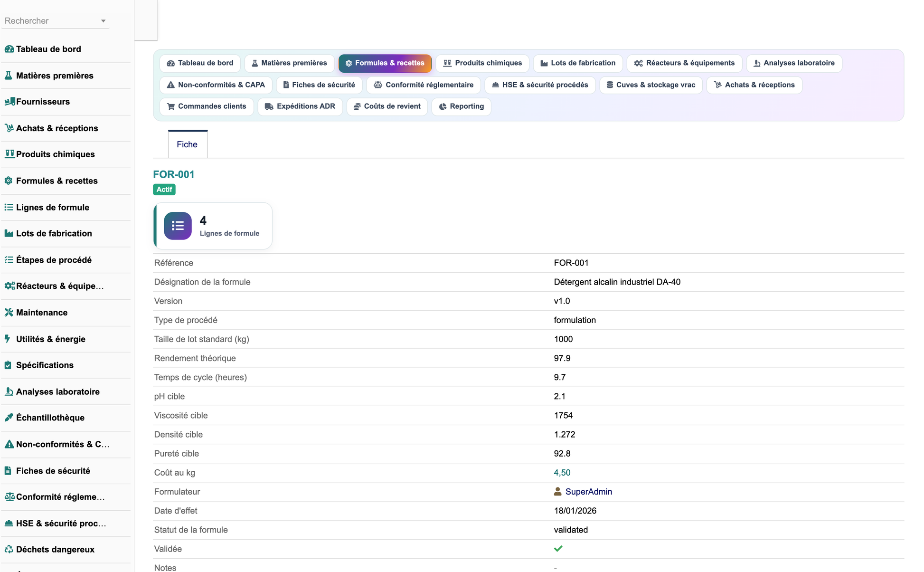Open Non-conformités & CAPA in the top navigation
Screen dimensions: 924x572
tap(216, 85)
